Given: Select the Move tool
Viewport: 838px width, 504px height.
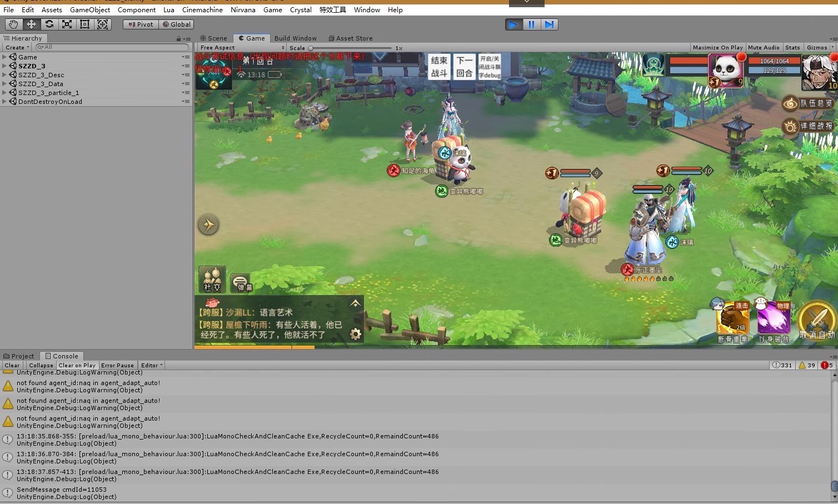Looking at the screenshot, I should pos(31,24).
